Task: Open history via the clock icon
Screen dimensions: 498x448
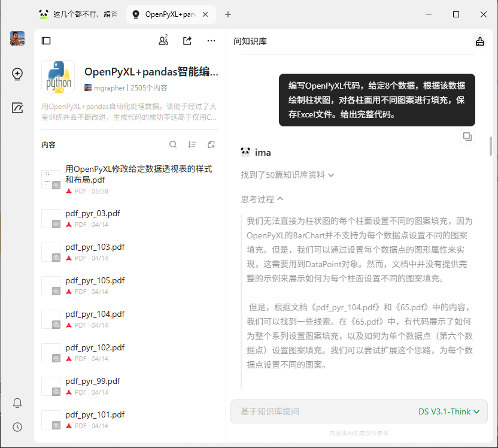Action: (17, 426)
